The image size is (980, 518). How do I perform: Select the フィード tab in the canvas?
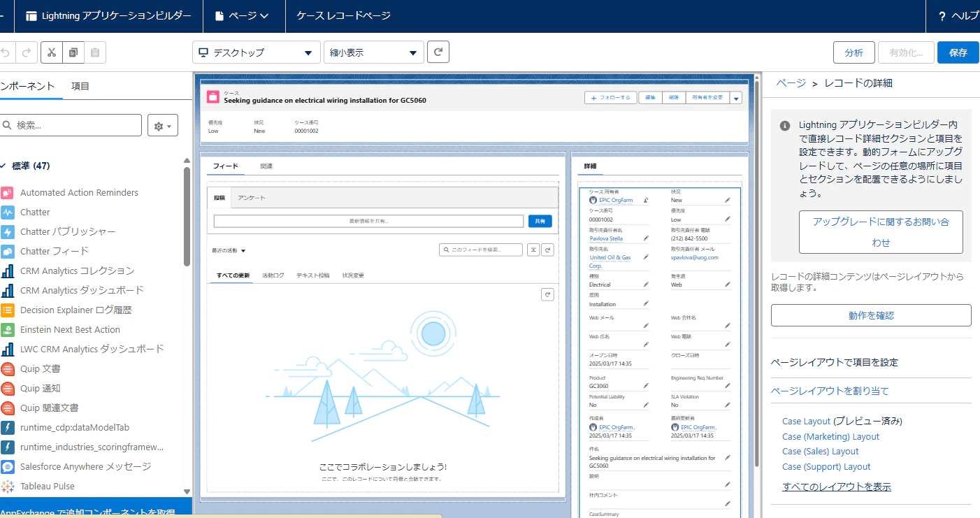(x=226, y=166)
